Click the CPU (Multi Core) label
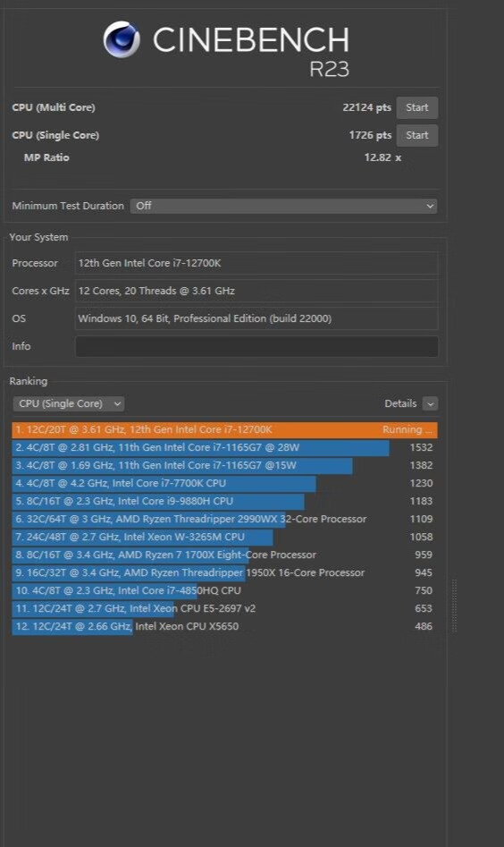The image size is (504, 847). (54, 107)
